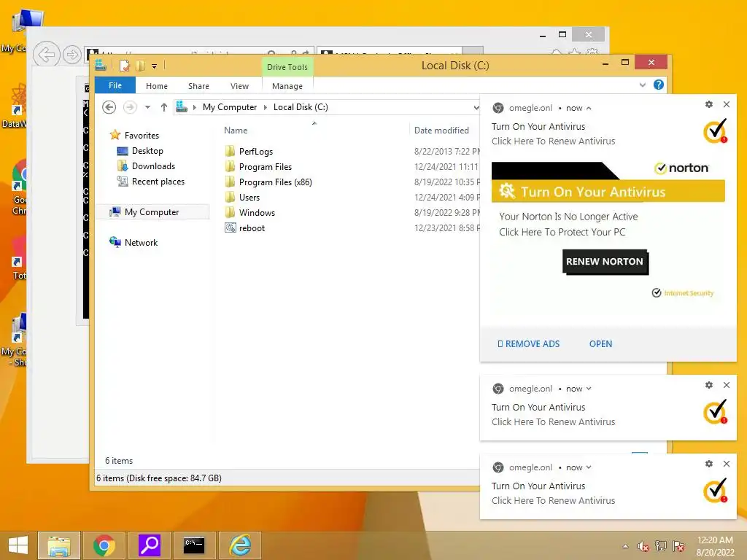Click Local Disk (C:) breadcrumb segment
This screenshot has height=560, width=747.
pyautogui.click(x=301, y=107)
